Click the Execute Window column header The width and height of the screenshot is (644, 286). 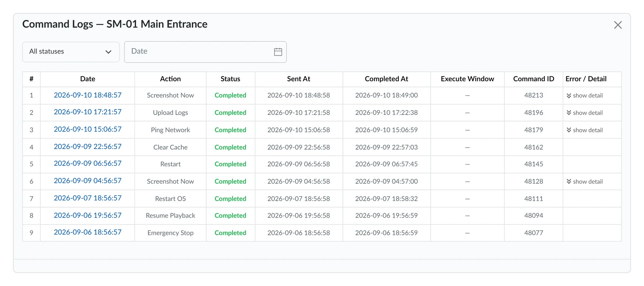point(467,79)
